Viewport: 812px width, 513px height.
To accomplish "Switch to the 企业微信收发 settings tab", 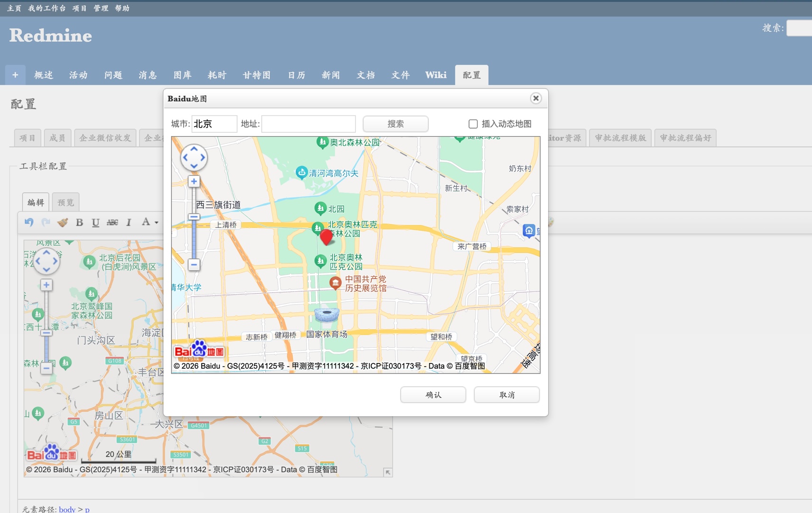I will (105, 138).
